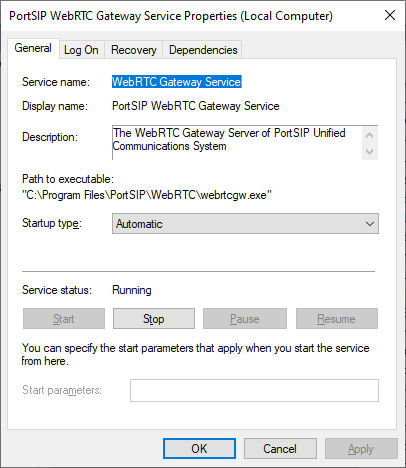Click the description box up scroll arrow
406x468 pixels.
click(369, 135)
